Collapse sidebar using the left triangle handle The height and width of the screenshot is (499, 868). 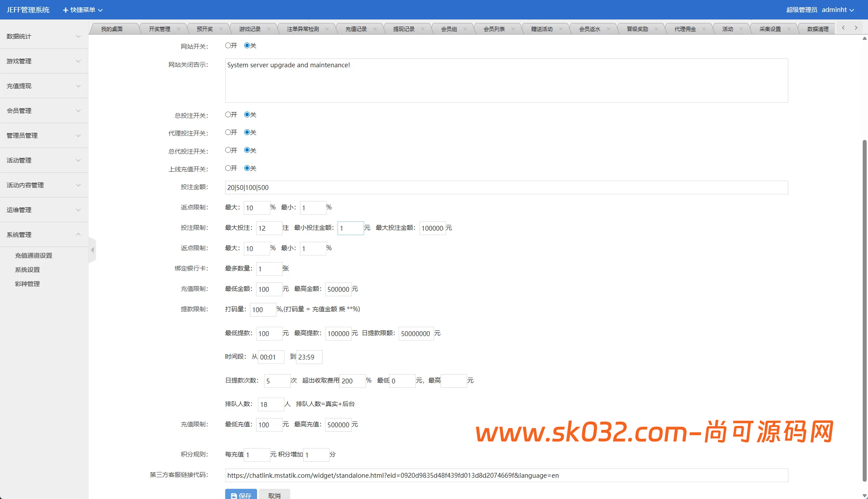coord(92,250)
